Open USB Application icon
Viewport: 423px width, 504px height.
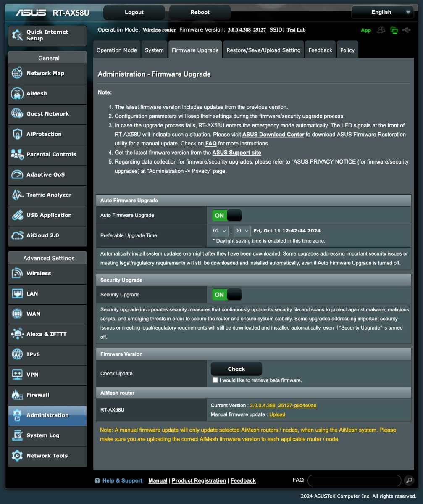[17, 215]
